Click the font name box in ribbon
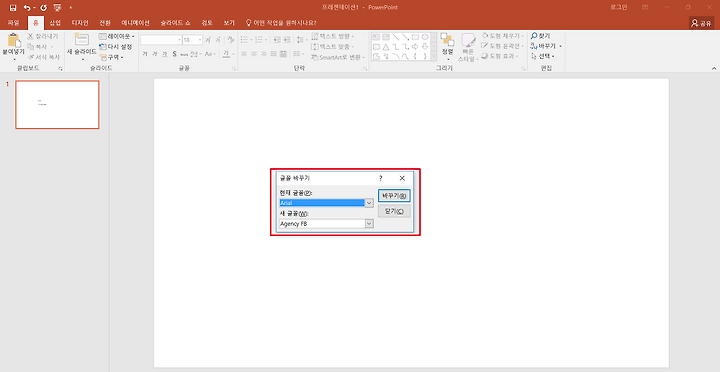The height and width of the screenshot is (372, 720). point(161,40)
